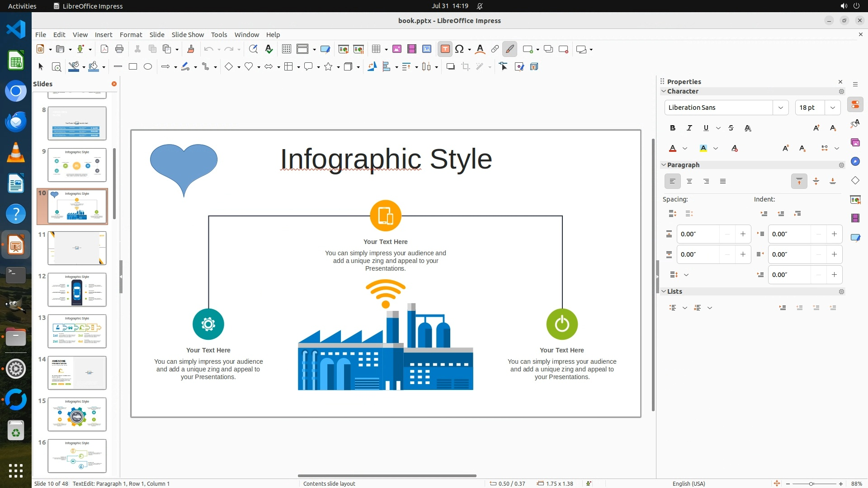Click the Crop Image tool
This screenshot has height=488, width=868.
coord(465,67)
